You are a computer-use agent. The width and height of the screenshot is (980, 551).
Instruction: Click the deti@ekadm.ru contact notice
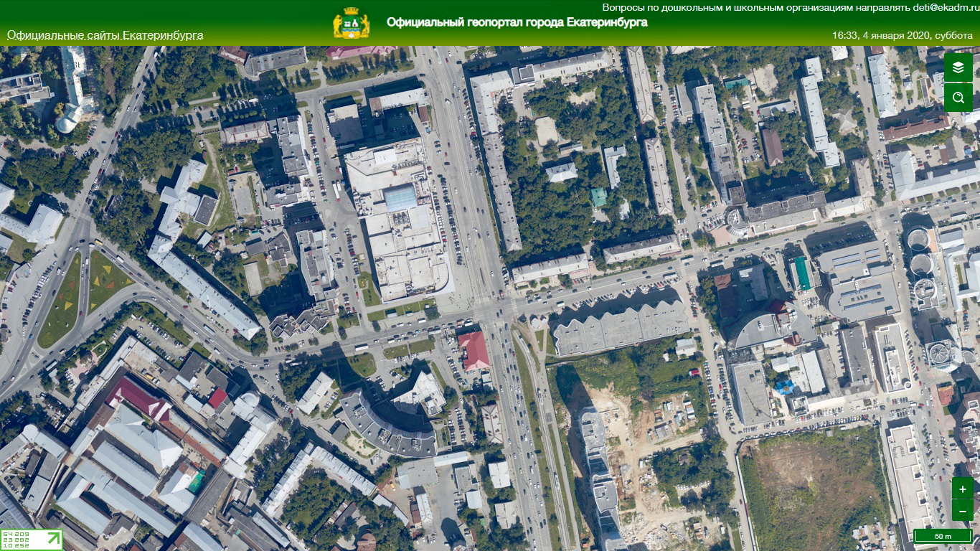790,7
